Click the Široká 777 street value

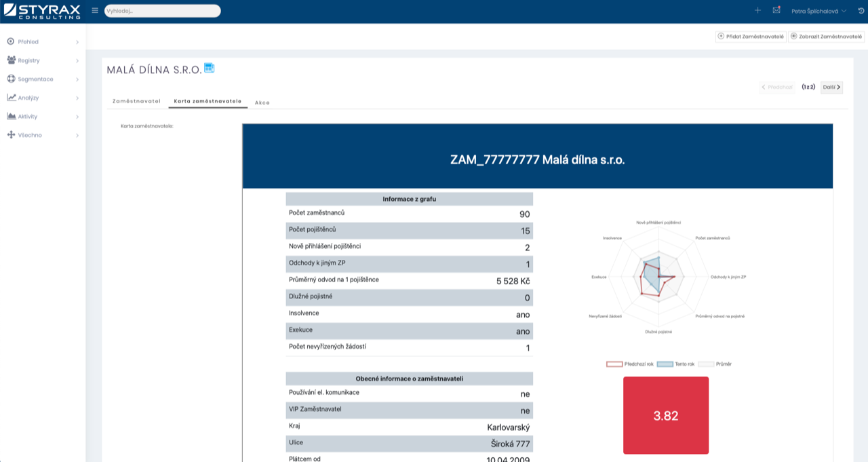coord(511,444)
